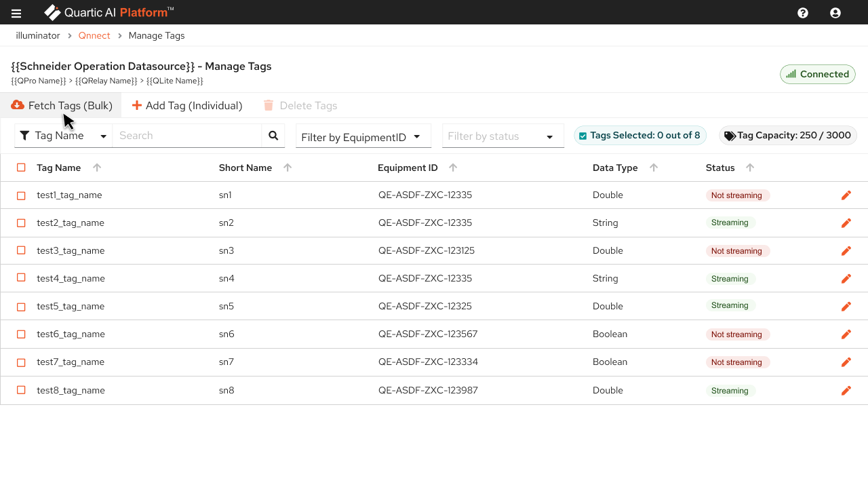This screenshot has width=868, height=502.
Task: Click the {{QPro Name}} path text
Action: [x=39, y=81]
